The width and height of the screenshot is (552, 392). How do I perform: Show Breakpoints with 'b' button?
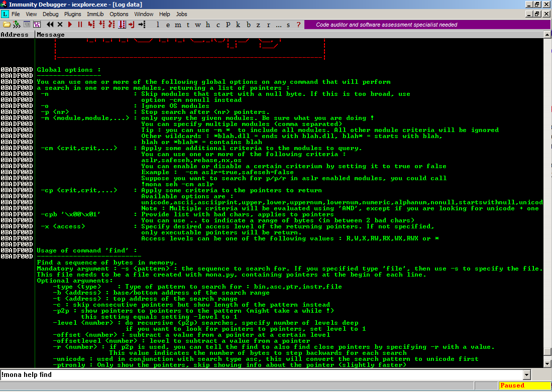249,25
